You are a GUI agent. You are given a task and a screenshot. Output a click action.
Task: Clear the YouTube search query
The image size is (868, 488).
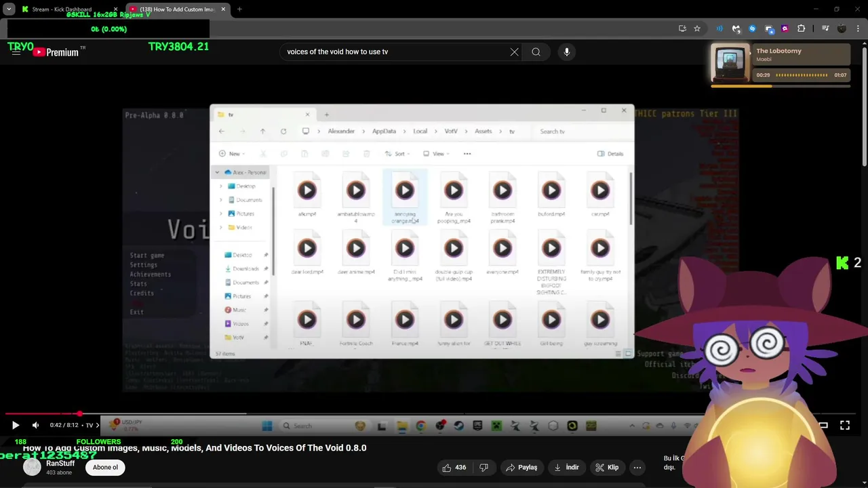coord(514,52)
